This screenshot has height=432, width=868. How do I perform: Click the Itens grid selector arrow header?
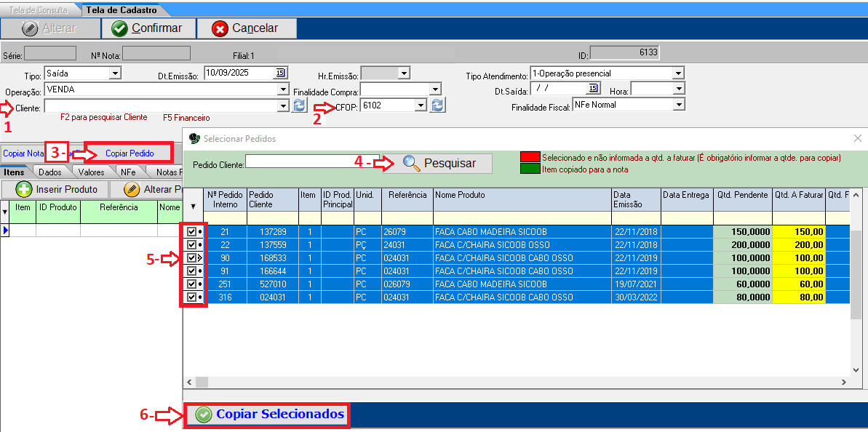[5, 212]
